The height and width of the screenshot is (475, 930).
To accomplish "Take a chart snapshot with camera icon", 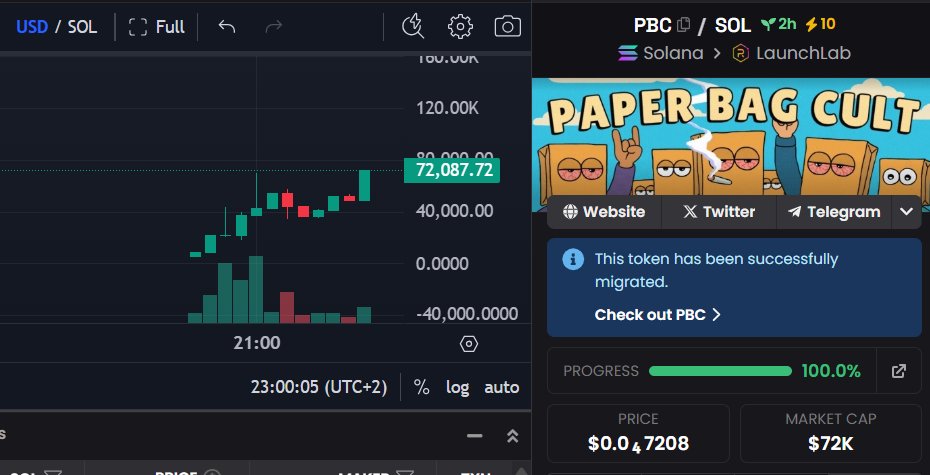I will (x=508, y=27).
